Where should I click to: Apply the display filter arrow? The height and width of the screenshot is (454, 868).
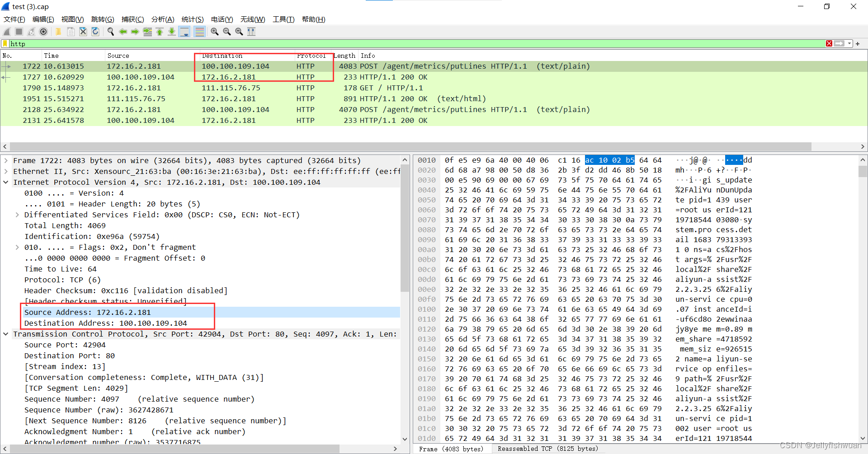click(x=840, y=44)
